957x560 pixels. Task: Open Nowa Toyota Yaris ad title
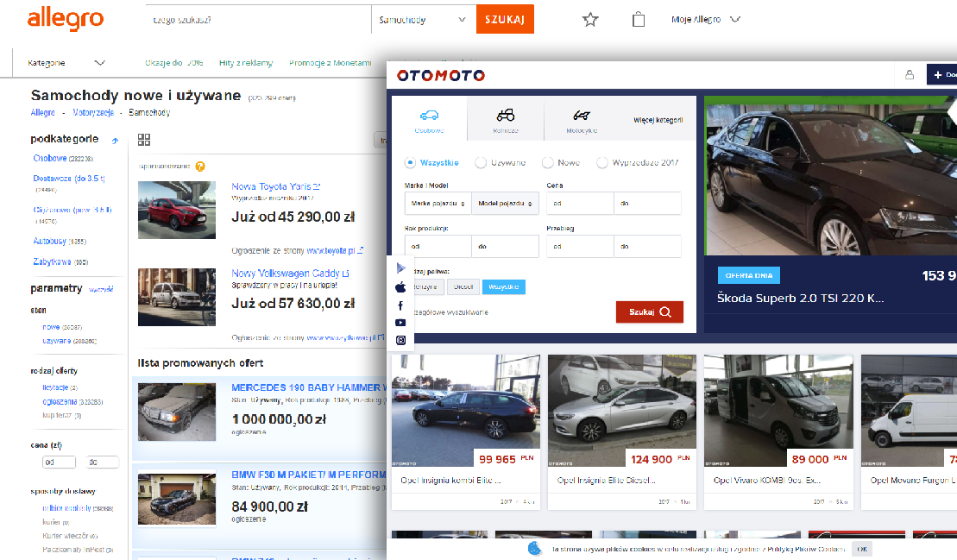point(276,186)
